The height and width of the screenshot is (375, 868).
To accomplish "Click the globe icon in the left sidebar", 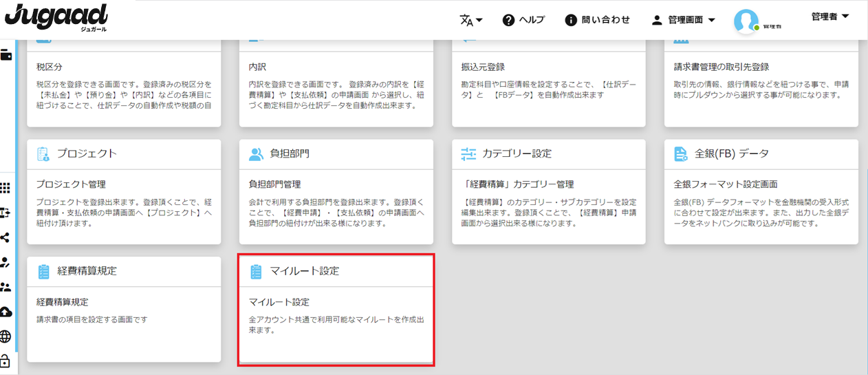I will [6, 336].
